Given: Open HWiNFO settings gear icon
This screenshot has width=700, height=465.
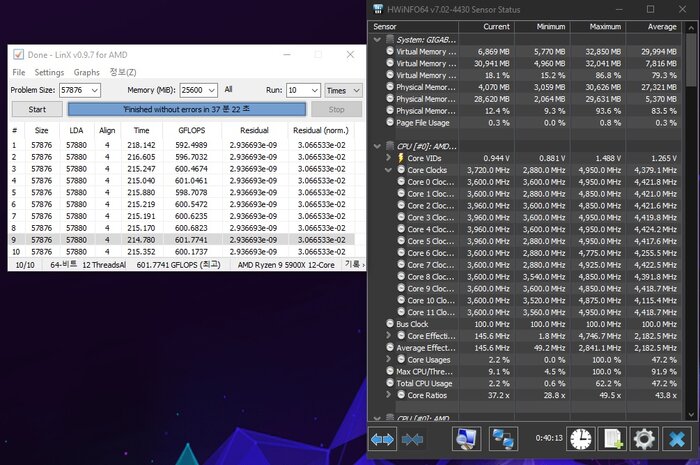Looking at the screenshot, I should point(644,439).
